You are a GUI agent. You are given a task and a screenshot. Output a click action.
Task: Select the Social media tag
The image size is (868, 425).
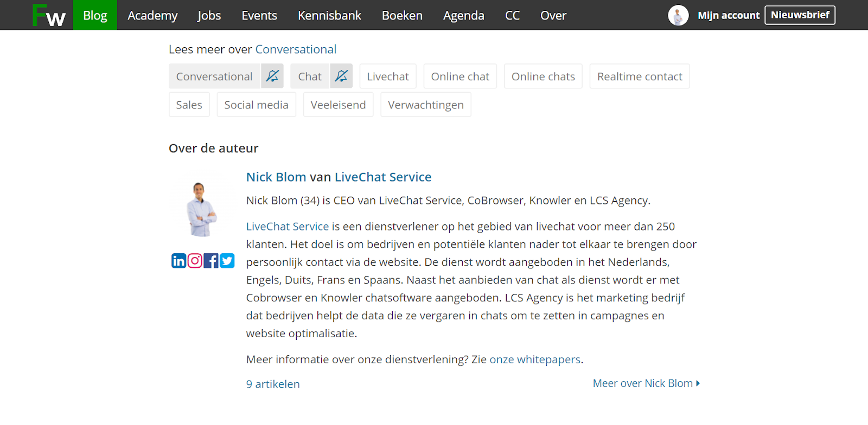(x=256, y=105)
